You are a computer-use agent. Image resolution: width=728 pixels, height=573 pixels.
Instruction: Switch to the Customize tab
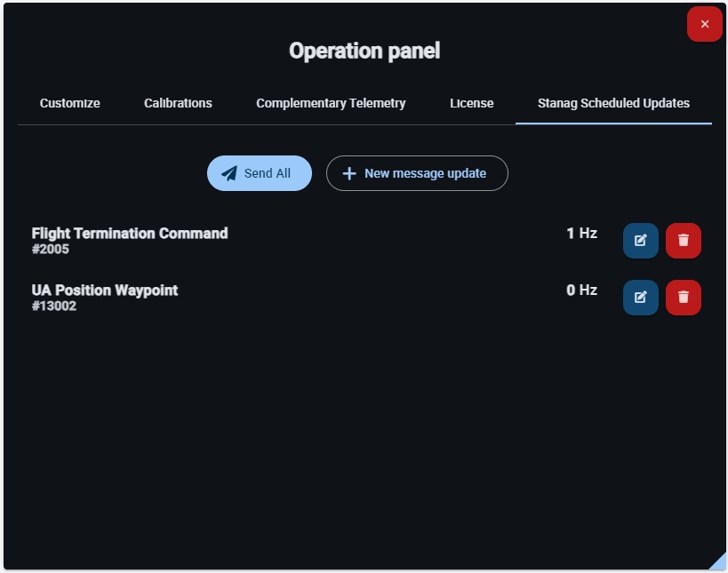click(x=70, y=103)
